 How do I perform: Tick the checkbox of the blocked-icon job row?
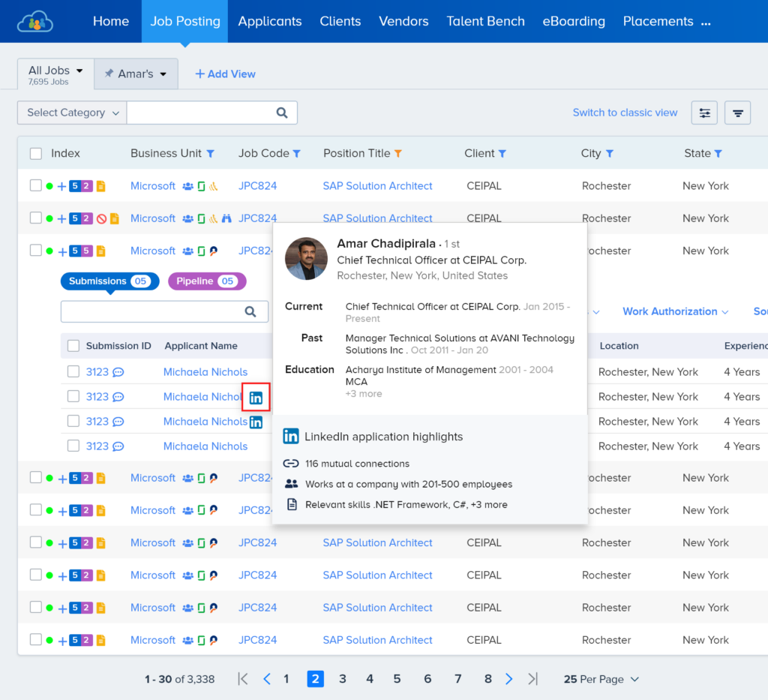(36, 218)
